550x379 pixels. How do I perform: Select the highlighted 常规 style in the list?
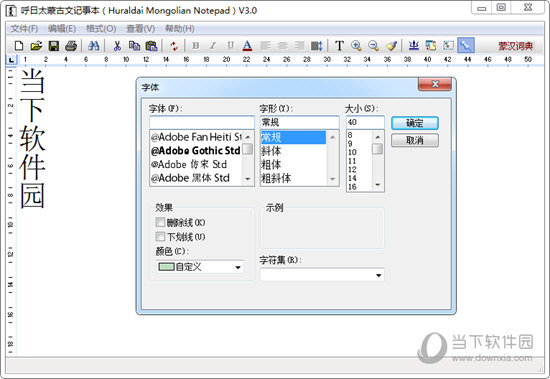coord(293,137)
